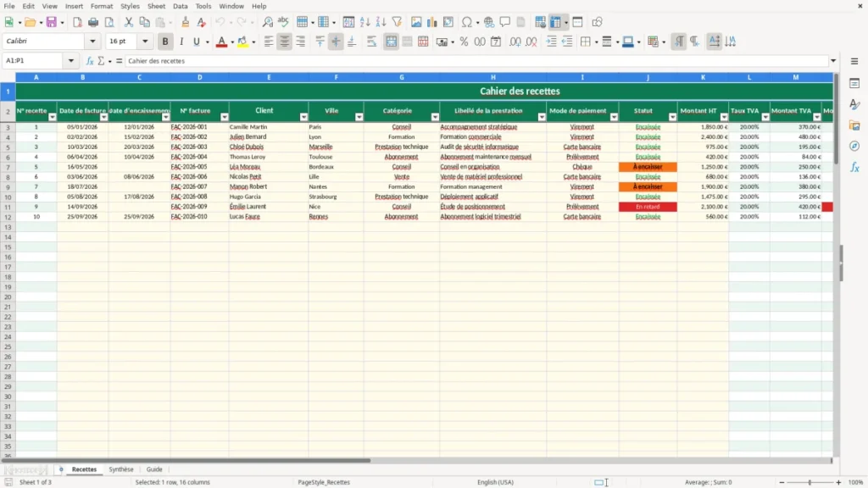Click the Export as PDF icon
The image size is (868, 488).
click(x=77, y=22)
